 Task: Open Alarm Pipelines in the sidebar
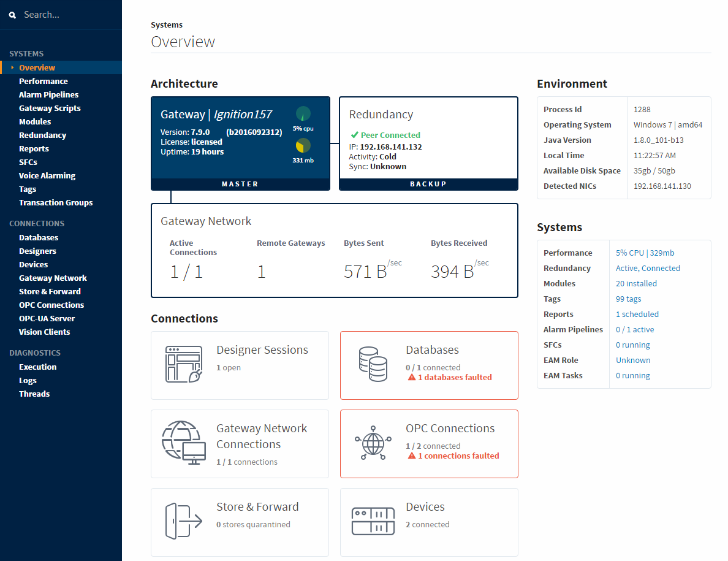(48, 94)
